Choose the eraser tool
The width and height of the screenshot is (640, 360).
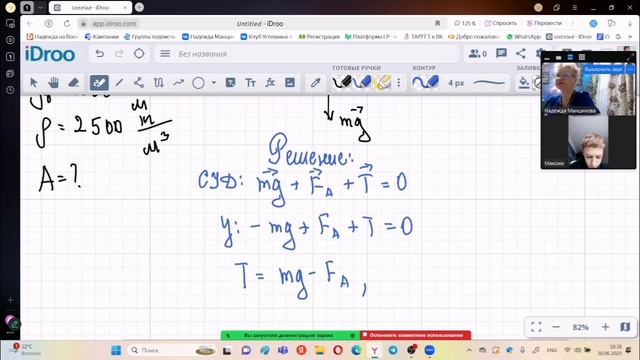coord(73,83)
